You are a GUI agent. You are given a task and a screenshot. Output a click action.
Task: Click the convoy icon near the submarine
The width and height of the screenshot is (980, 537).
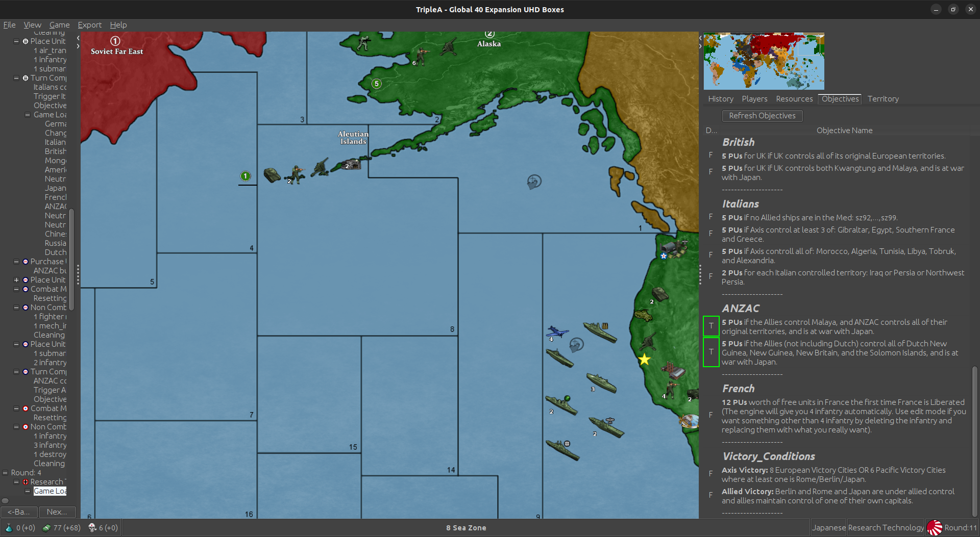576,345
